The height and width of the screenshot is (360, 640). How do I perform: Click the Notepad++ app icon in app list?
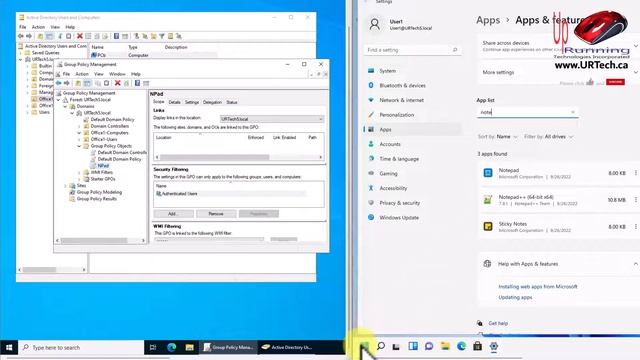click(x=488, y=200)
